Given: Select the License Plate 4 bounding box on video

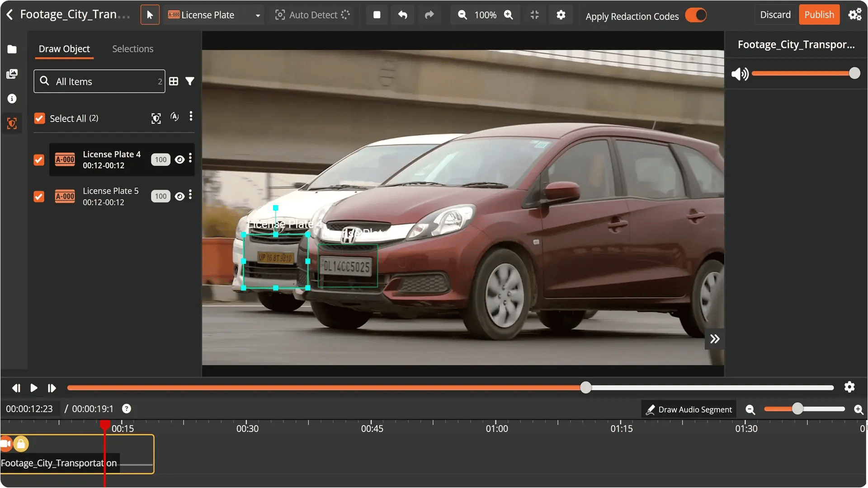Looking at the screenshot, I should coord(276,261).
